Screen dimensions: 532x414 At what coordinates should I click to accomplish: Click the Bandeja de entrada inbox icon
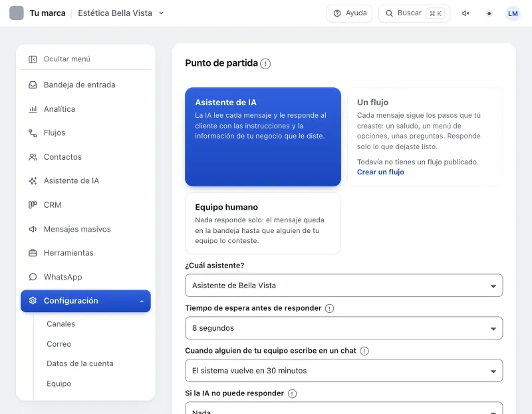pyautogui.click(x=33, y=85)
